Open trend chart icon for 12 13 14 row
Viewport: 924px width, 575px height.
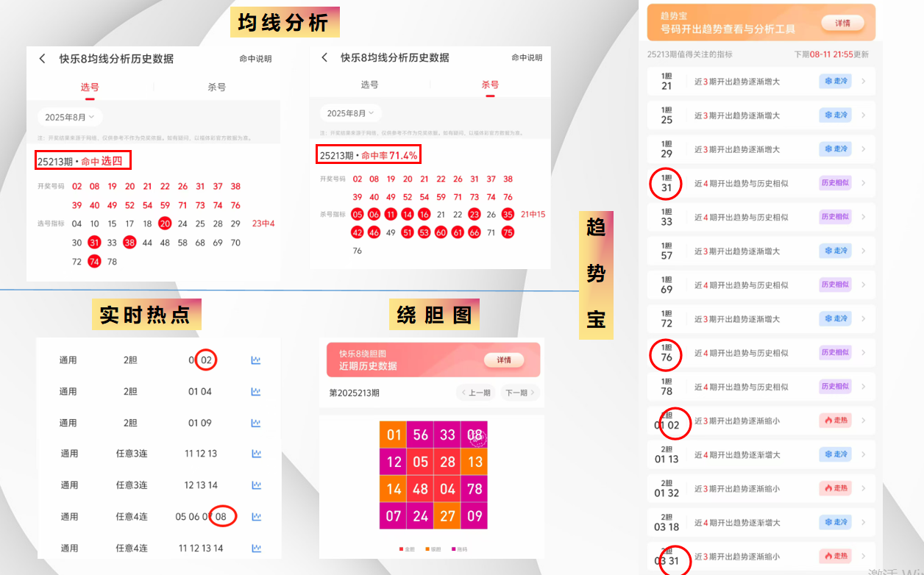coord(256,485)
